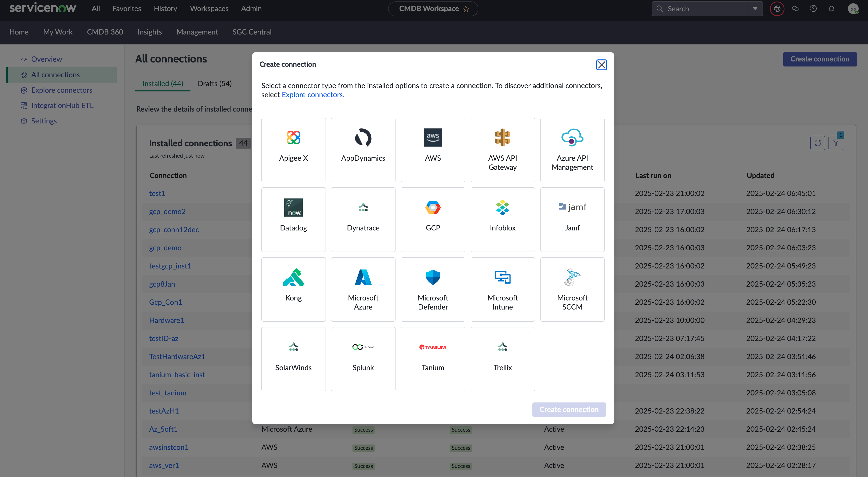Click the ServiceNow logo
868x477 pixels.
click(x=43, y=8)
